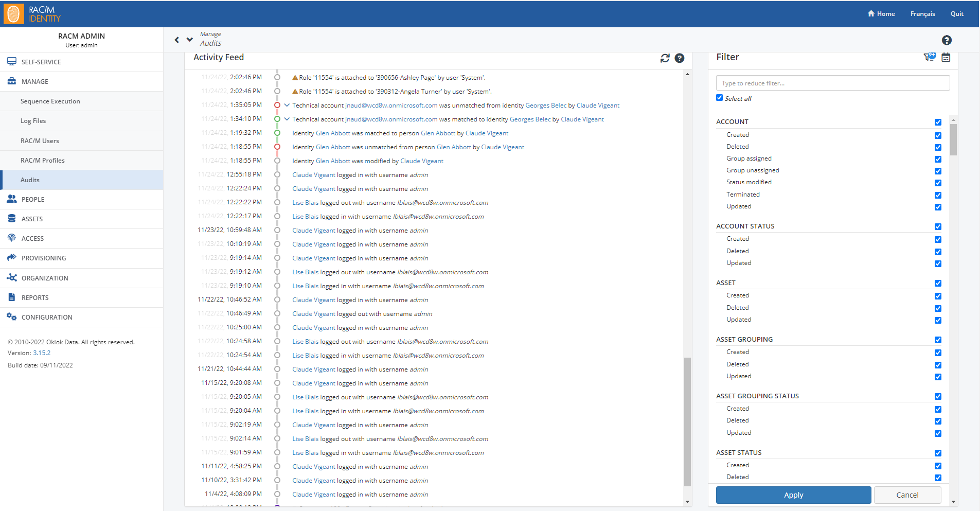Open page help in top right

pos(947,40)
